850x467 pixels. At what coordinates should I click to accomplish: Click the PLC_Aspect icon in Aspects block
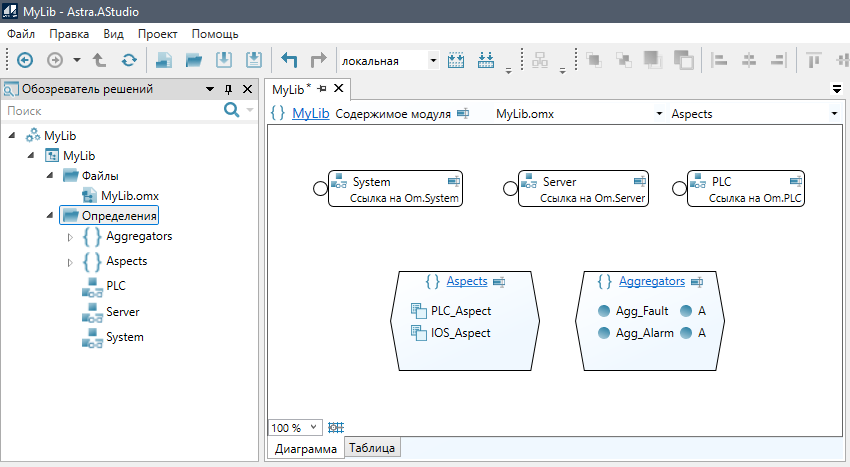419,311
